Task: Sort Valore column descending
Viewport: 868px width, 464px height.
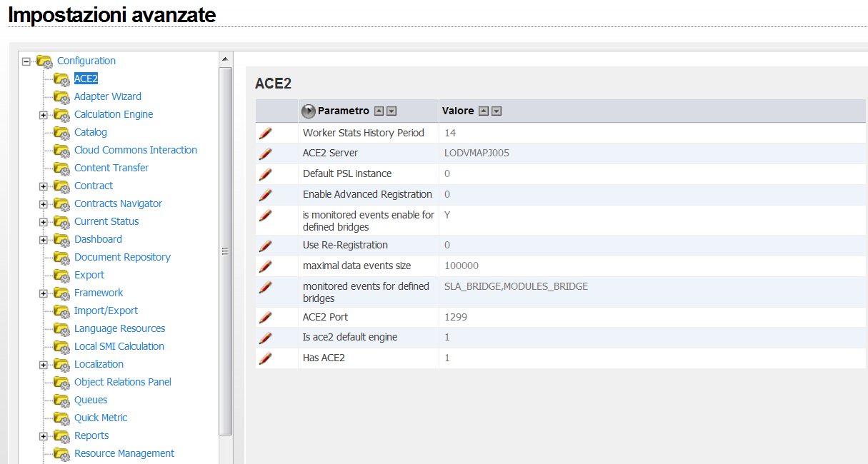Action: click(497, 111)
